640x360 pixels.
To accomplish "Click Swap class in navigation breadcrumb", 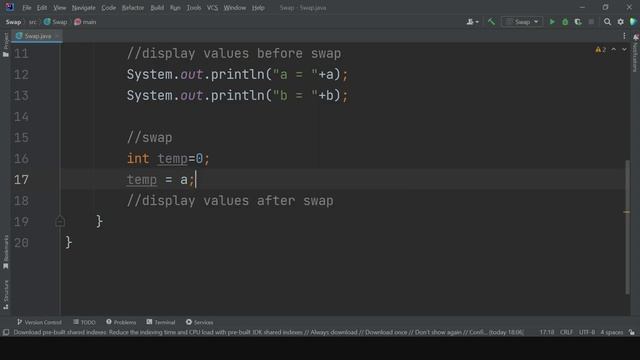I will pyautogui.click(x=56, y=22).
